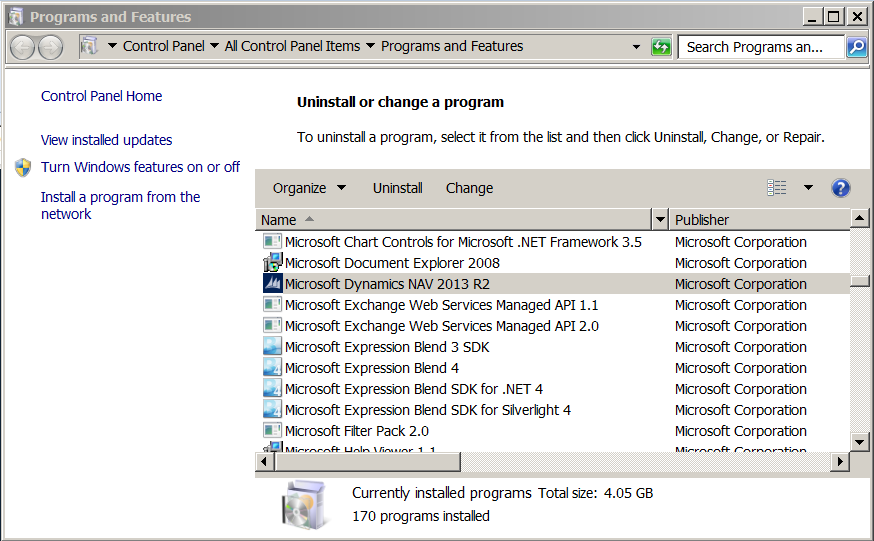Screen dimensions: 874x541
Task: Select the Control Panel breadcrumb
Action: point(164,46)
